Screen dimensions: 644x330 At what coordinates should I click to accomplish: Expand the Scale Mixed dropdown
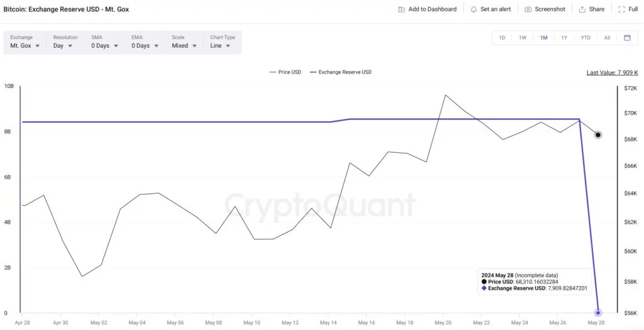point(184,42)
